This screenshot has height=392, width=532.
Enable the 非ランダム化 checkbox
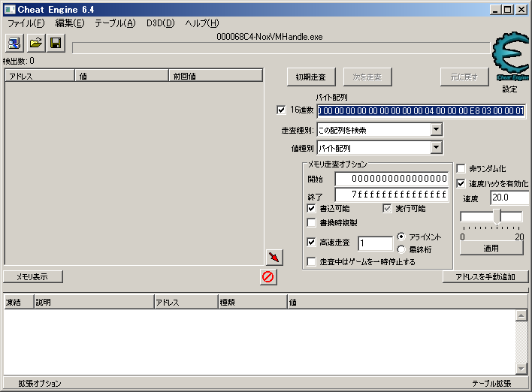click(461, 168)
